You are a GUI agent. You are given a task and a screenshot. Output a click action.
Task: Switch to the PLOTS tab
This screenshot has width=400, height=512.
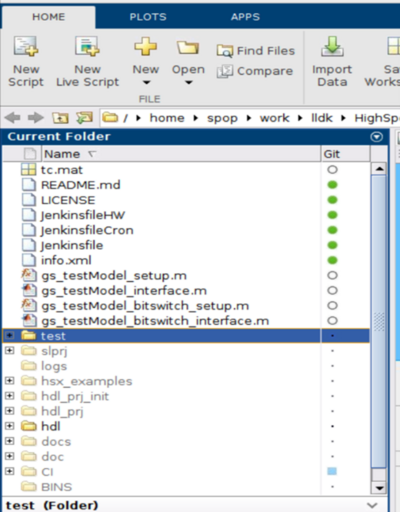pyautogui.click(x=148, y=17)
